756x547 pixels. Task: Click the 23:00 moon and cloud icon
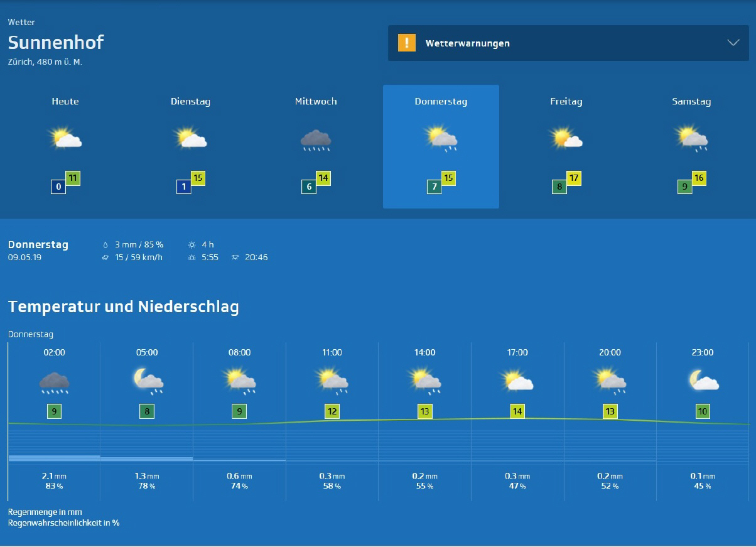(x=703, y=381)
